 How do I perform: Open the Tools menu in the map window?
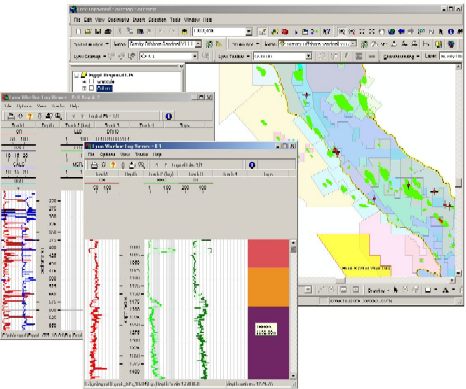tap(175, 20)
